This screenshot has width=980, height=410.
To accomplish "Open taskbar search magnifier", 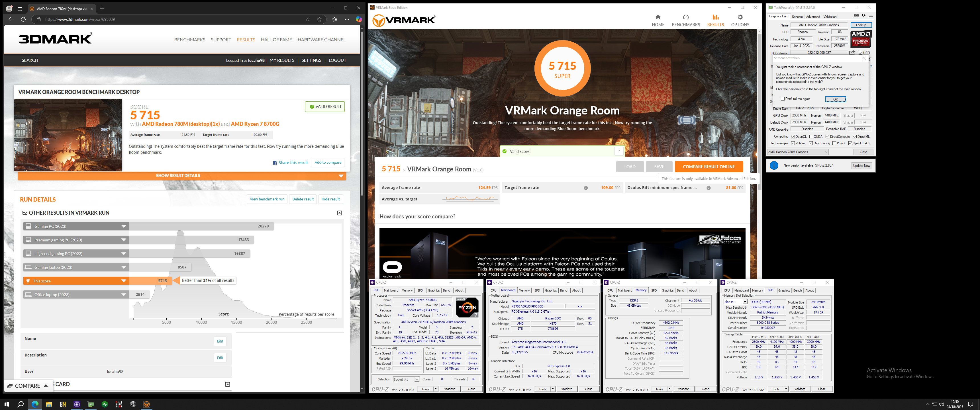I will click(x=21, y=404).
